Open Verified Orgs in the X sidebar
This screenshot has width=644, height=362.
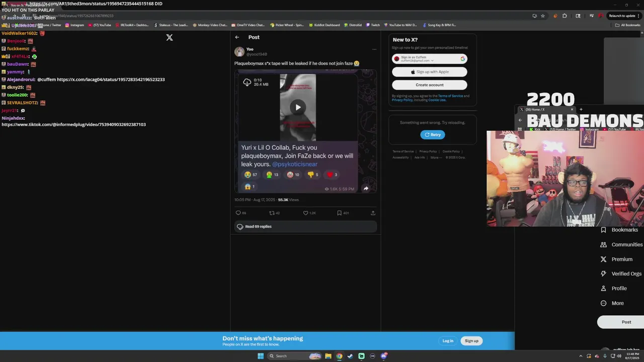(621, 274)
